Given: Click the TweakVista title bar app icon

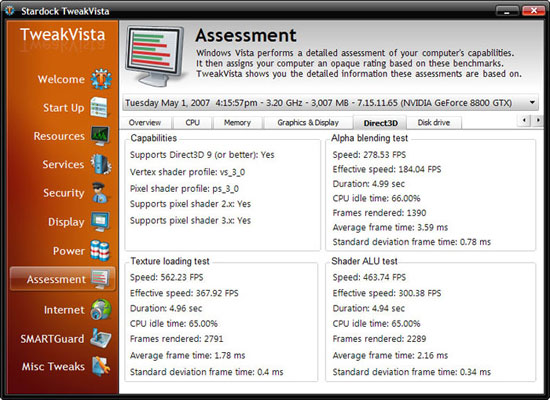Looking at the screenshot, I should point(9,11).
